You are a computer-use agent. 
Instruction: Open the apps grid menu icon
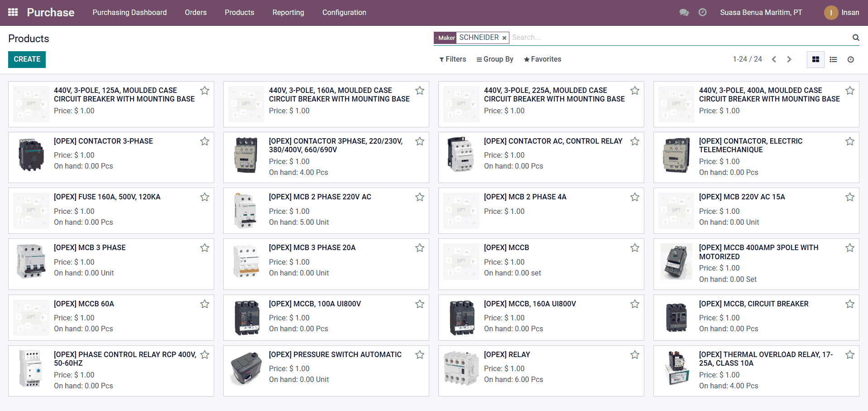[x=13, y=12]
